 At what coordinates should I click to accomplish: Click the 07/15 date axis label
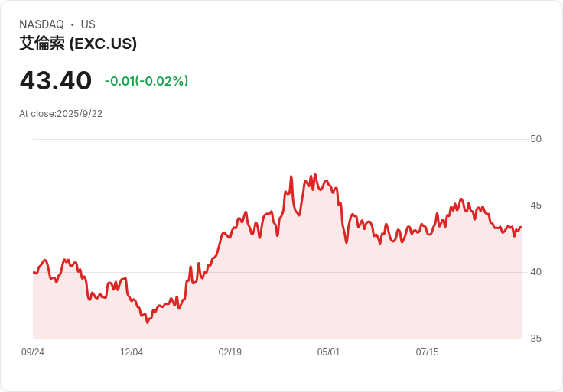(428, 352)
